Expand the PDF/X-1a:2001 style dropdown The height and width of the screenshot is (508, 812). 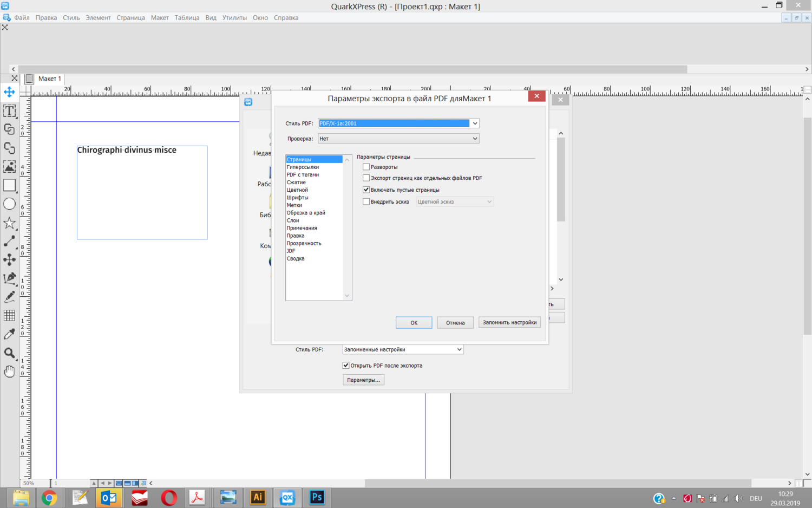click(x=475, y=123)
